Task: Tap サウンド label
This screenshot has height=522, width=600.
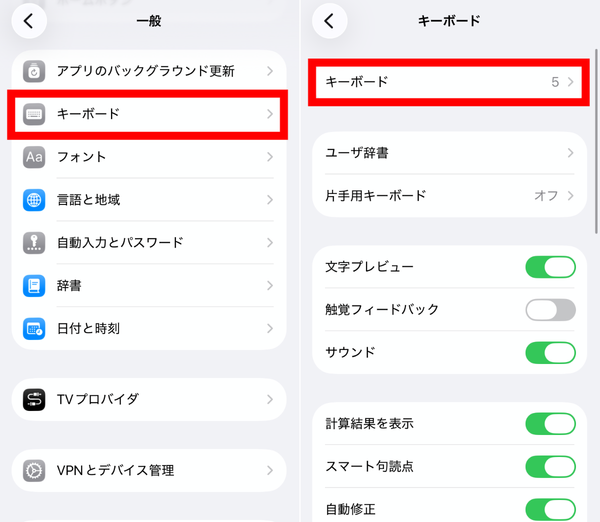Action: pyautogui.click(x=350, y=352)
